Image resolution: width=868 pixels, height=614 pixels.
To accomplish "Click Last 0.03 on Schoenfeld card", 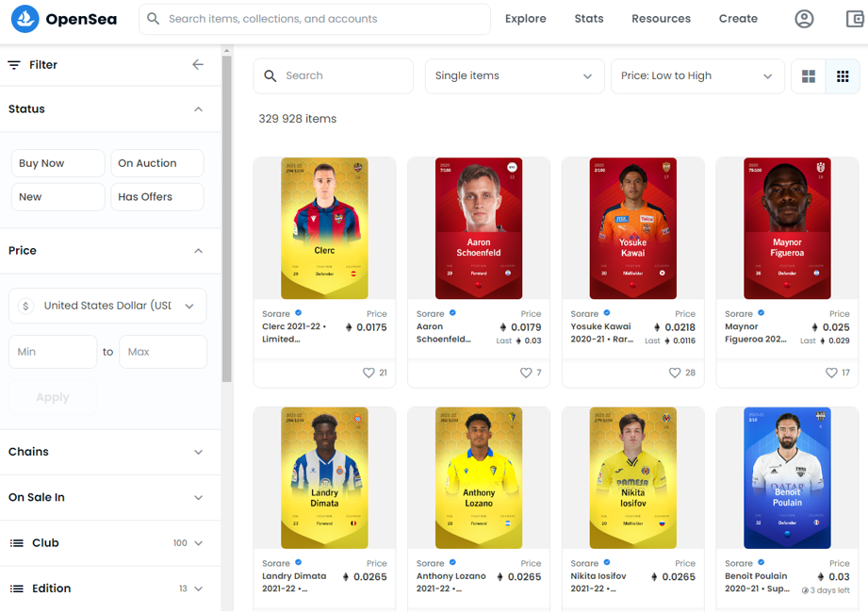I will [x=518, y=340].
